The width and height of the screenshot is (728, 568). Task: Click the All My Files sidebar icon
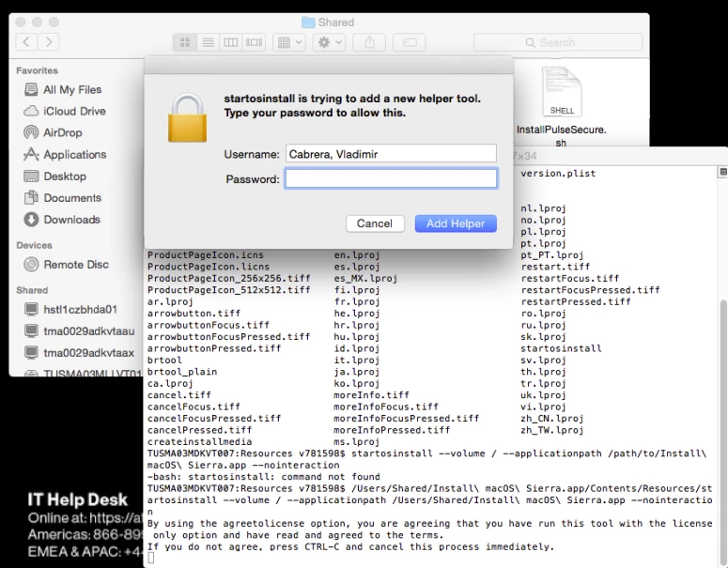point(31,89)
